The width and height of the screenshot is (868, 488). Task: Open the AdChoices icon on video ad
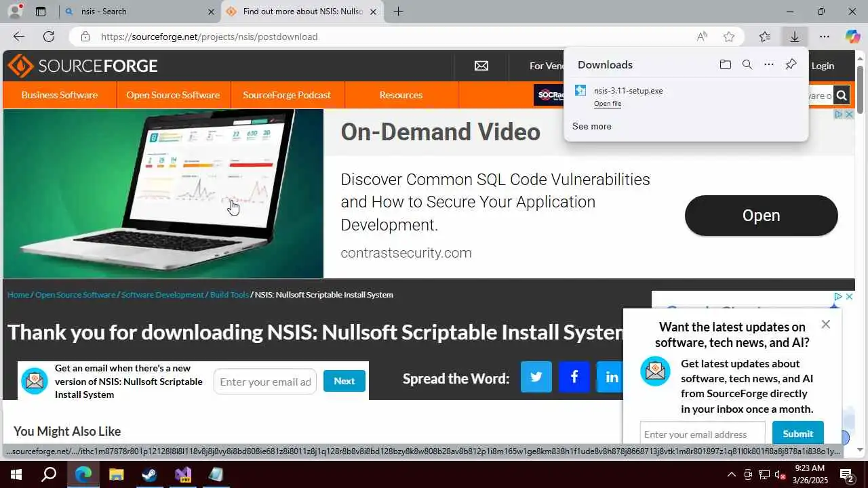pyautogui.click(x=838, y=115)
